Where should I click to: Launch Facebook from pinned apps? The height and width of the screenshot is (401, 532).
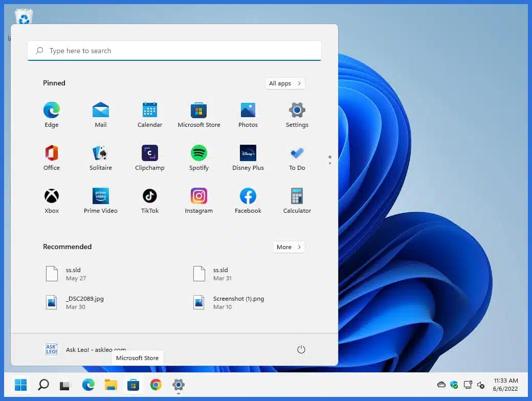248,201
